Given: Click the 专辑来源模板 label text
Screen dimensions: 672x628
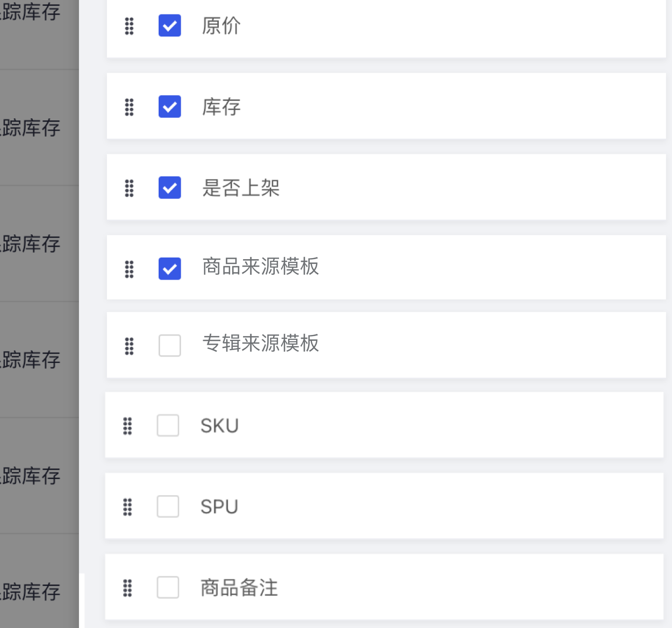Looking at the screenshot, I should [261, 343].
